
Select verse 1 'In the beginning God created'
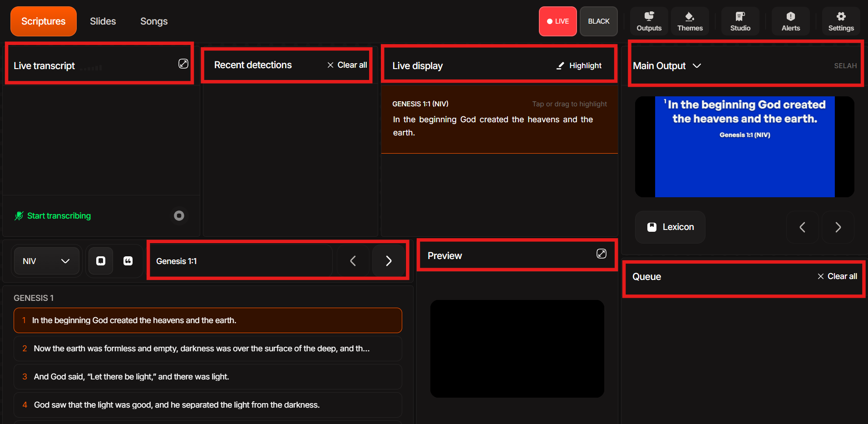click(208, 320)
